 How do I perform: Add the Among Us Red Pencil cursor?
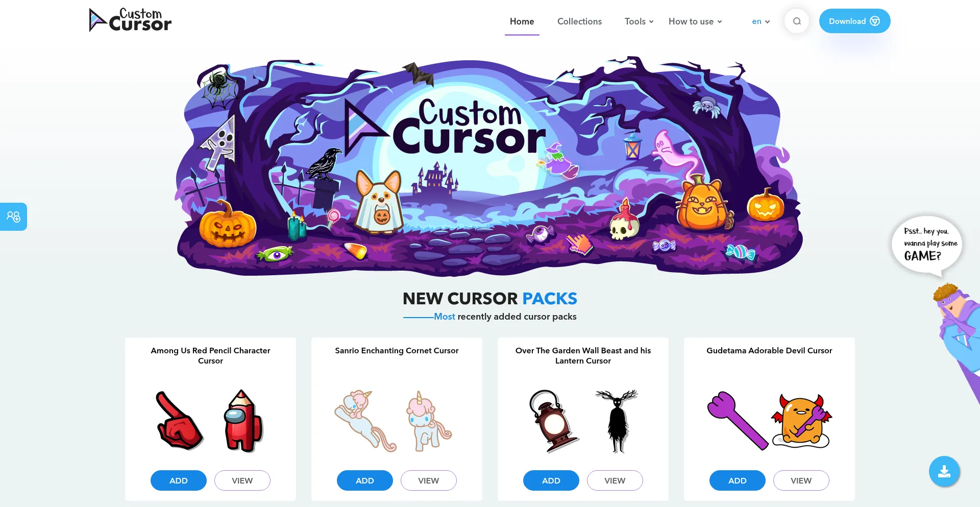click(x=179, y=480)
